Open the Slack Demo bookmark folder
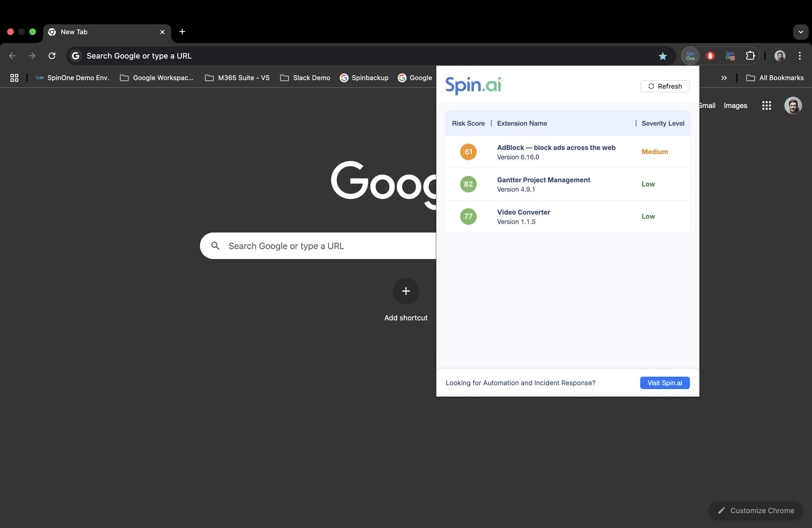 pos(305,78)
